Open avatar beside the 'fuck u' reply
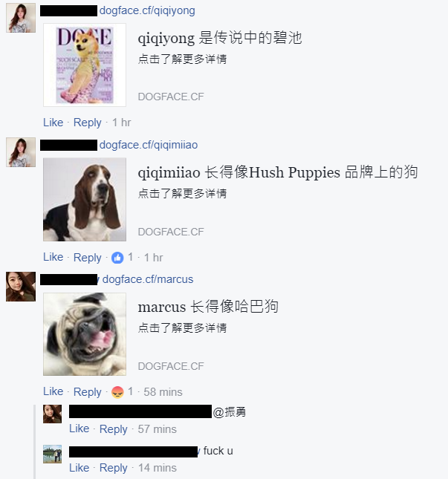 [x=52, y=454]
